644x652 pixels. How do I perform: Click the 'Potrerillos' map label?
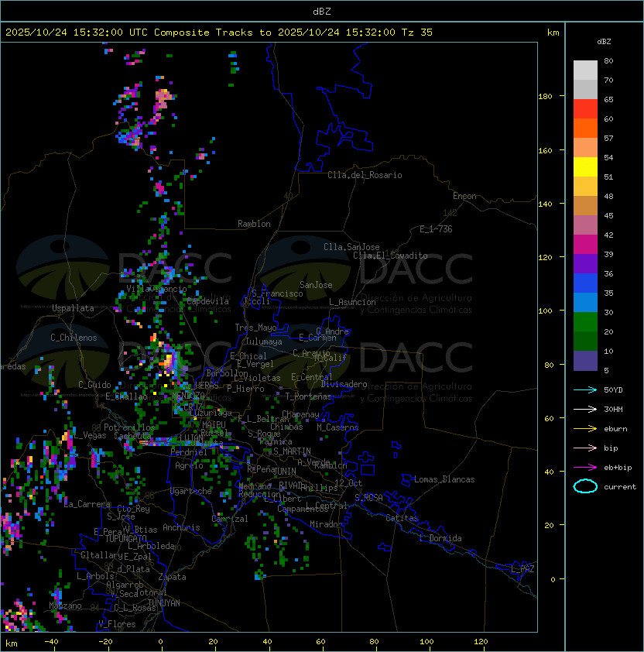129,427
